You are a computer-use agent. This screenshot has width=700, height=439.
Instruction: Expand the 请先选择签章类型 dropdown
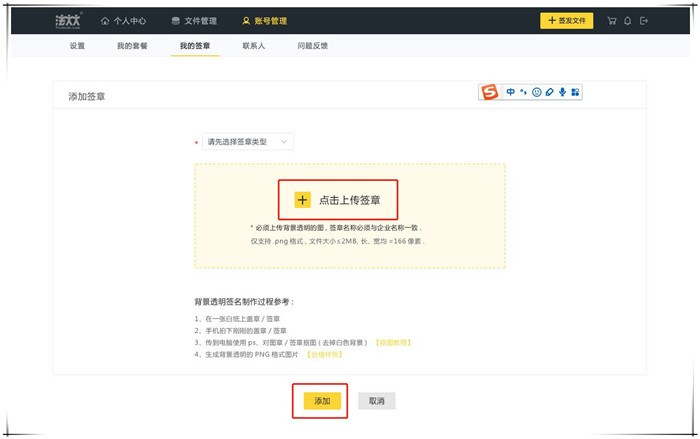247,142
